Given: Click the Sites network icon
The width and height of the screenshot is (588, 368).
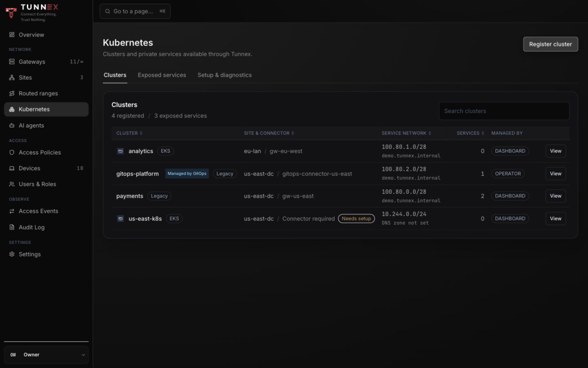Looking at the screenshot, I should (x=12, y=78).
